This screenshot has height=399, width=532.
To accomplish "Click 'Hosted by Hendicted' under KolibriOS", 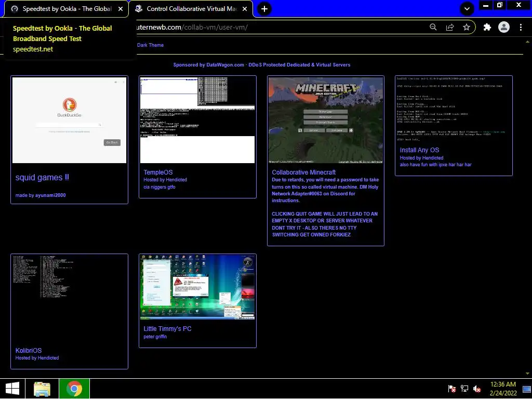I will pyautogui.click(x=37, y=358).
